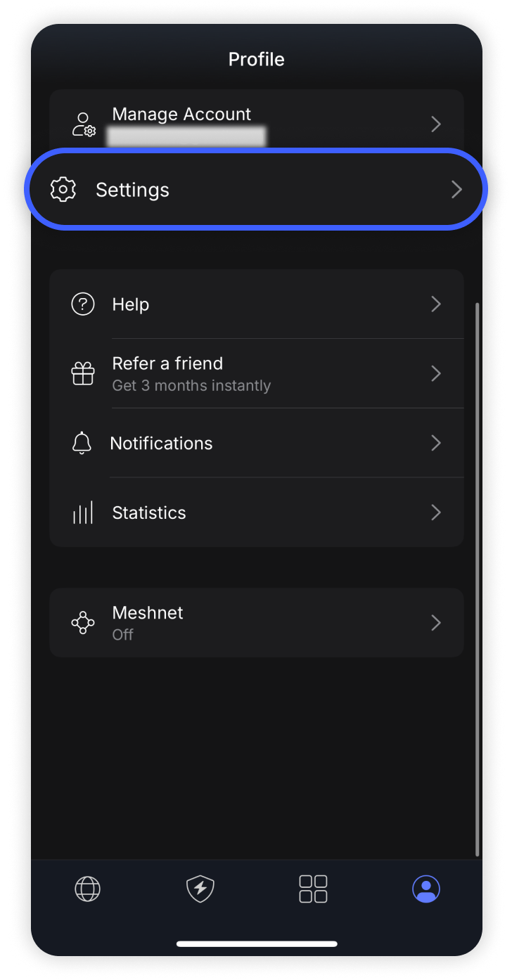Open the shield lightning tab
Image resolution: width=512 pixels, height=980 pixels.
(200, 889)
